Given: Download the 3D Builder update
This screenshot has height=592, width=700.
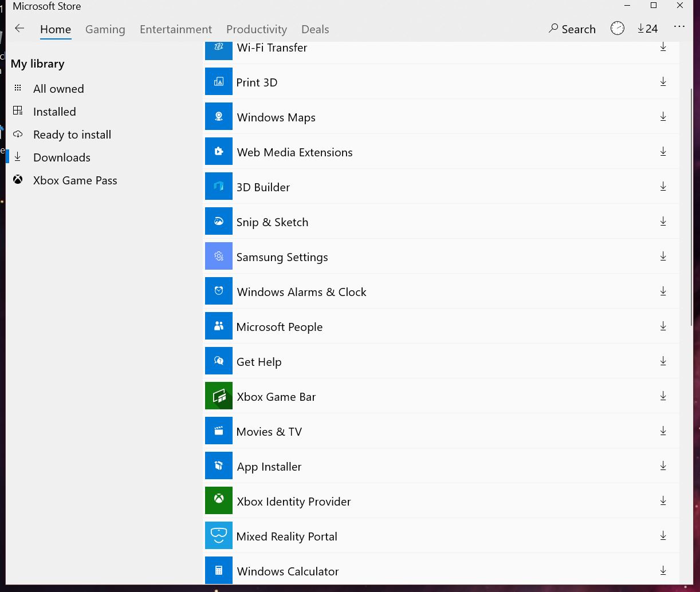Looking at the screenshot, I should pyautogui.click(x=663, y=187).
